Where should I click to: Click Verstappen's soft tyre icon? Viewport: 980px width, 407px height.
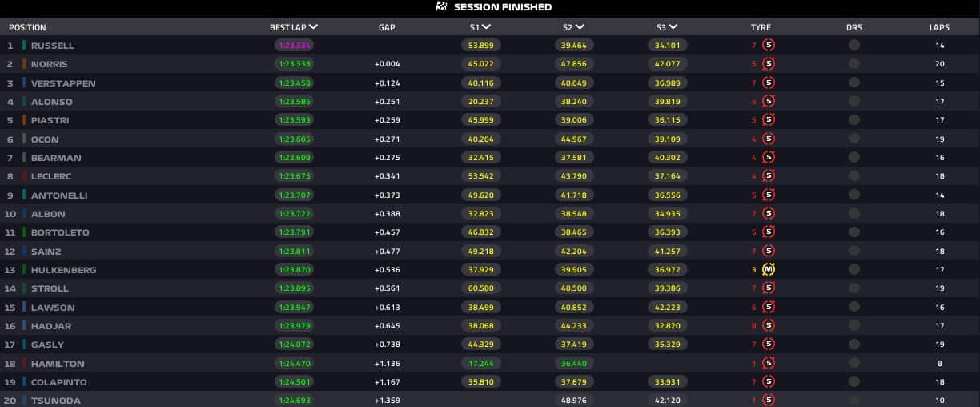(769, 83)
